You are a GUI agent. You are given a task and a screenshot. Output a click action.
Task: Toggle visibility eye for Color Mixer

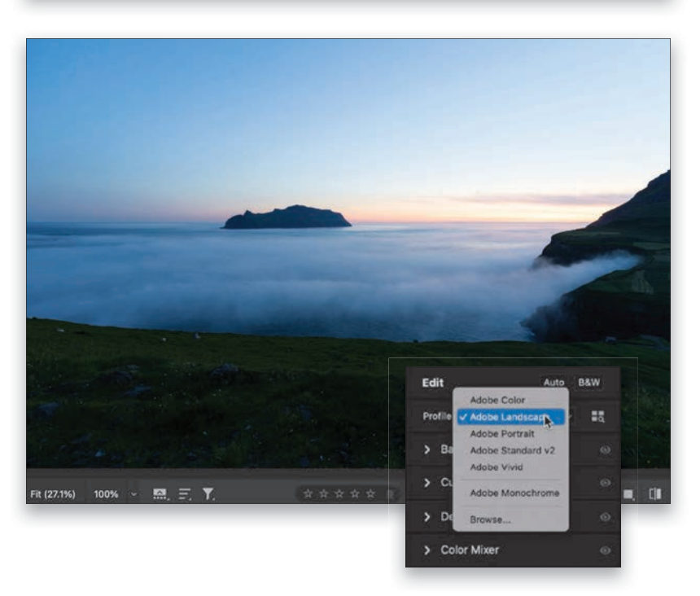point(605,550)
